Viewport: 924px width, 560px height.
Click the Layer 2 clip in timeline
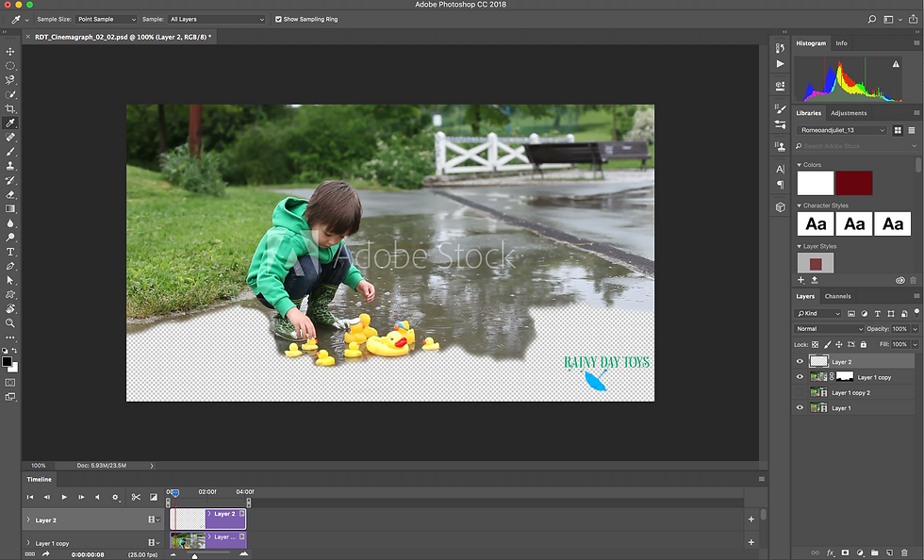[x=208, y=519]
